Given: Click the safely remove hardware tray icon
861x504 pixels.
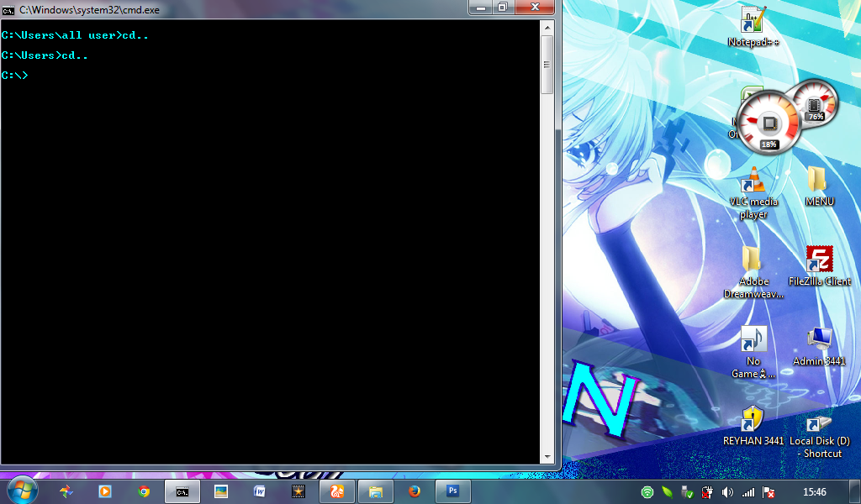Looking at the screenshot, I should point(687,492).
